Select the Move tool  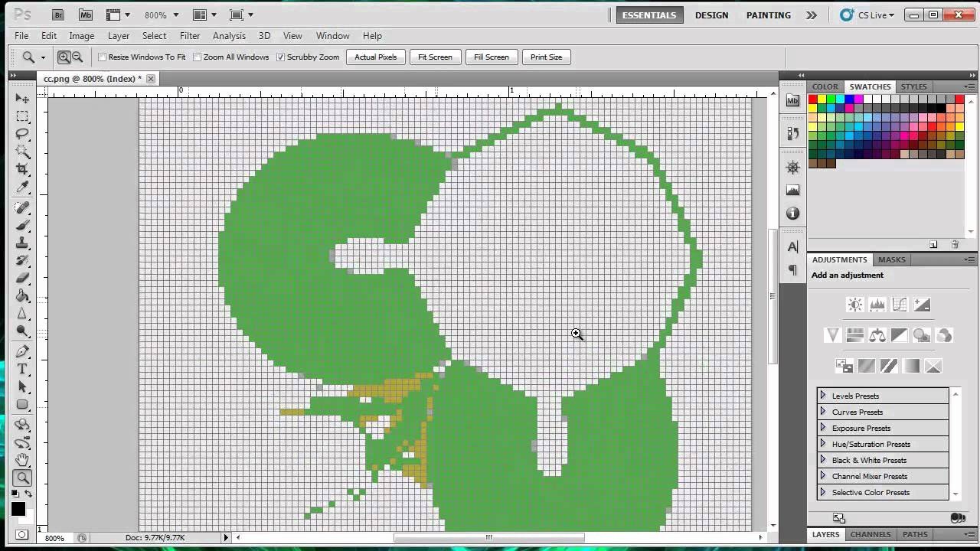click(22, 99)
